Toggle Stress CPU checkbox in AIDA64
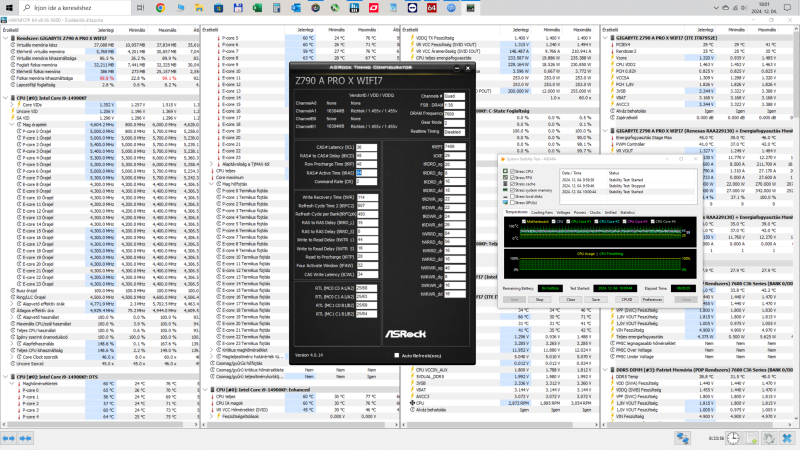The image size is (800, 450). click(x=512, y=171)
